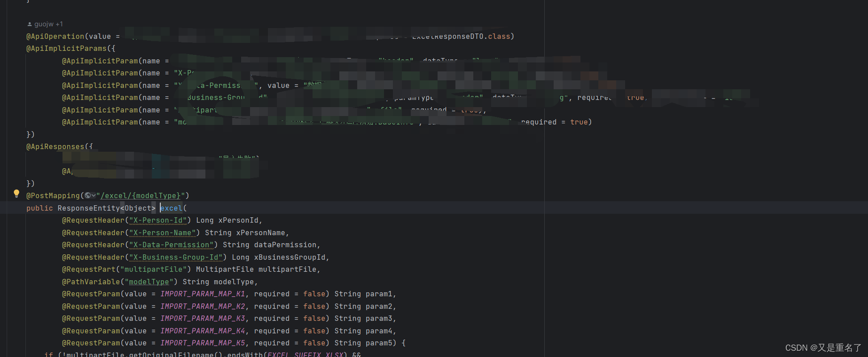Select the "X-Person-Id" header string

tap(158, 220)
